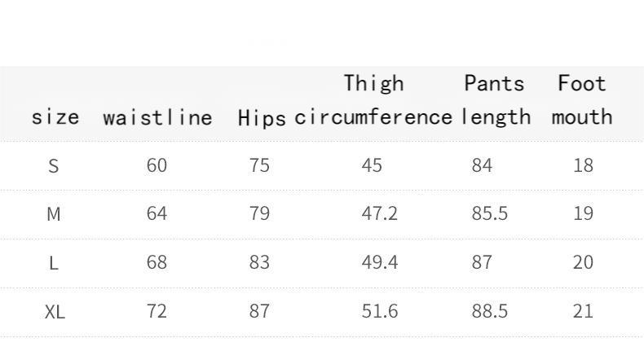Image resolution: width=644 pixels, height=351 pixels.
Task: Click foot mouth value 18
Action: pos(583,165)
